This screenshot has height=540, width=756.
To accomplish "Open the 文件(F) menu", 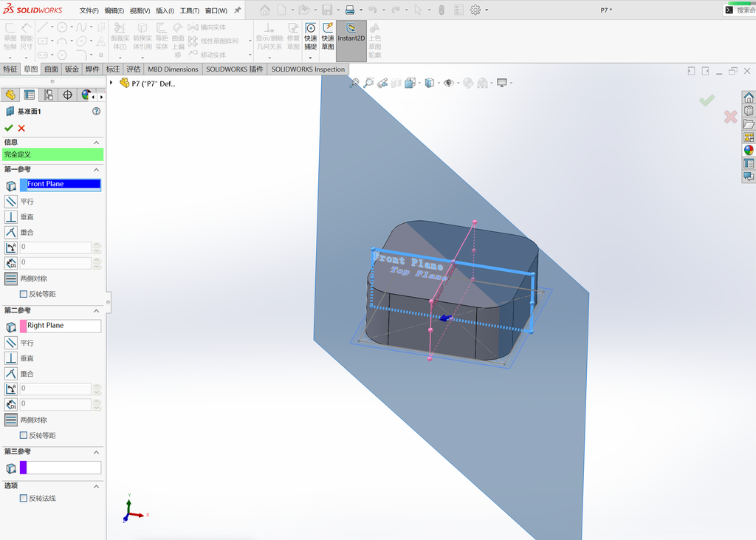I will click(x=89, y=10).
